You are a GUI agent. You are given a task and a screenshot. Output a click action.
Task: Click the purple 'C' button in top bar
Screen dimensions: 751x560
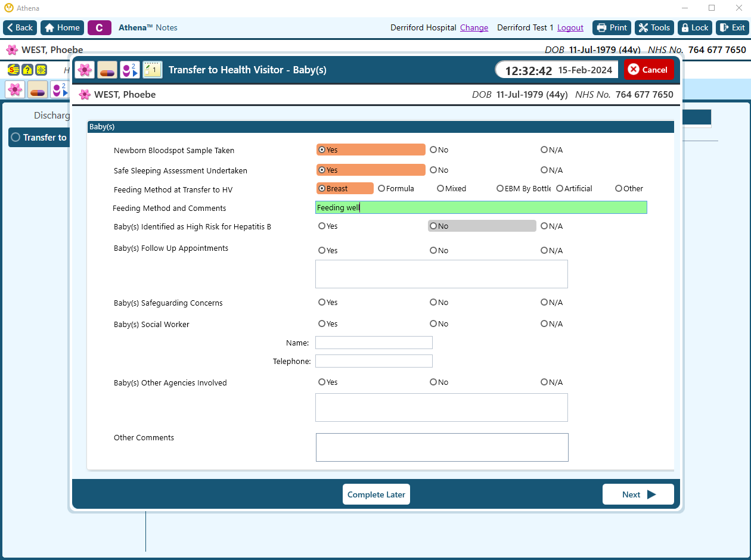100,27
